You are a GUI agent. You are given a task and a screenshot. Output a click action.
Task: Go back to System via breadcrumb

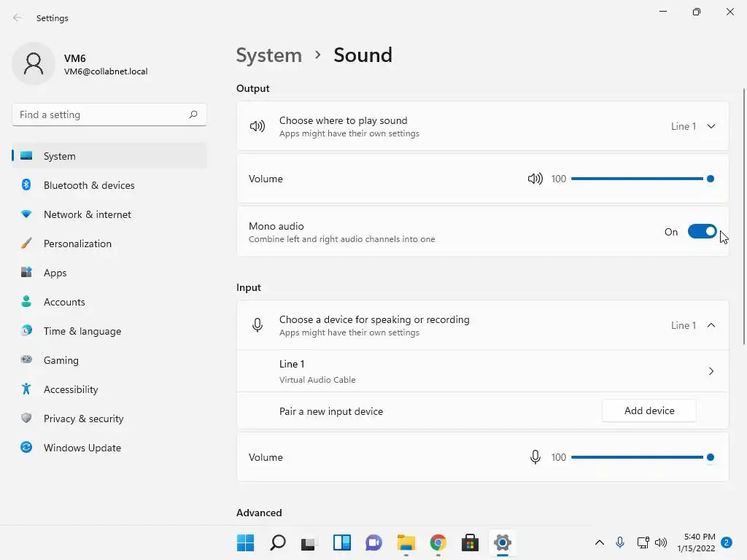pos(268,55)
